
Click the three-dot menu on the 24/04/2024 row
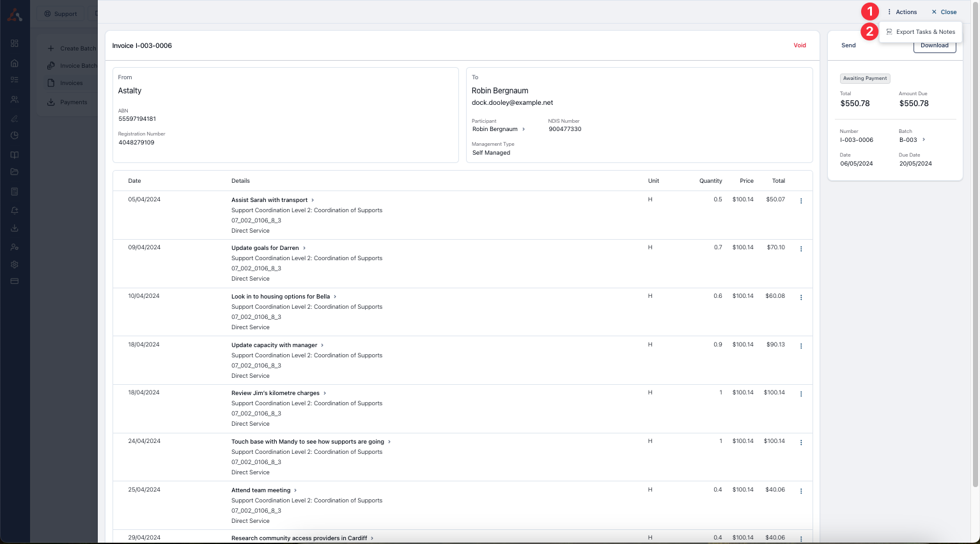(801, 442)
